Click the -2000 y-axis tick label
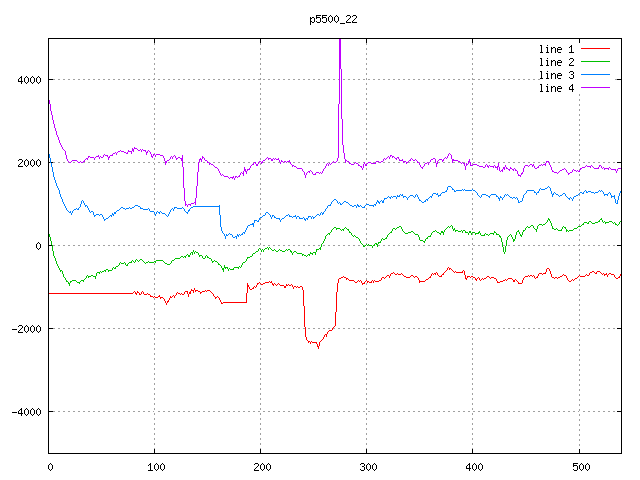Screen dimensions: 640x480 click(25, 329)
